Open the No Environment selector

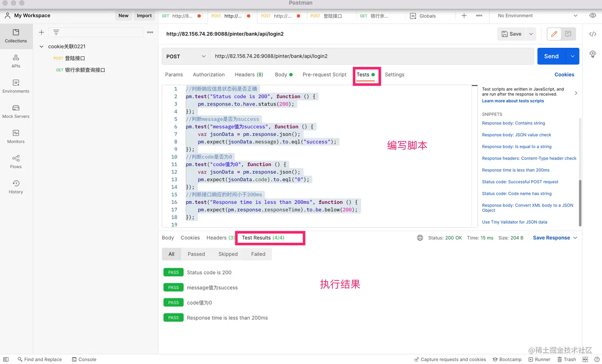(537, 16)
